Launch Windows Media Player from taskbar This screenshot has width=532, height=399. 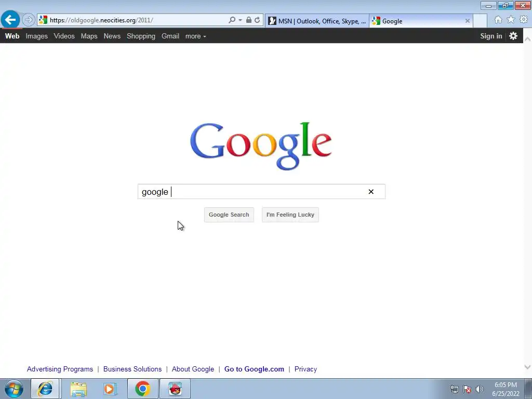[110, 389]
